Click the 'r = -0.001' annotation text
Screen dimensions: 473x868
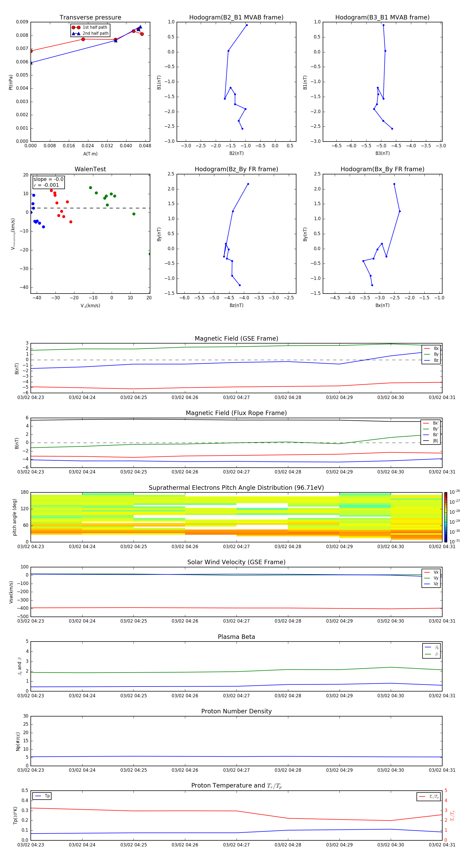pos(47,185)
